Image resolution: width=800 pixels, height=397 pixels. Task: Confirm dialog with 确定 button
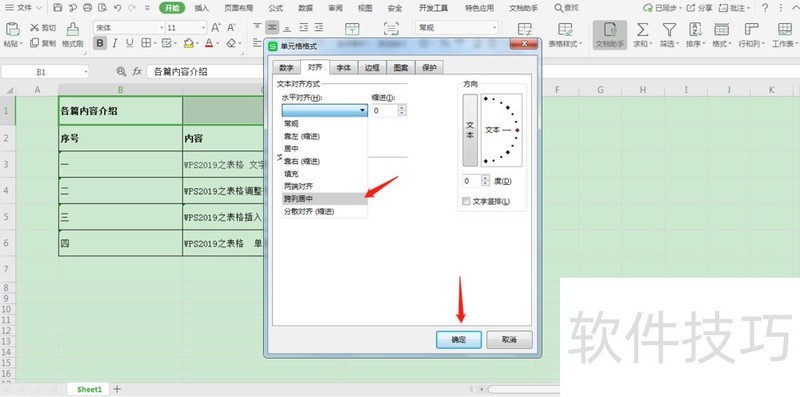point(458,340)
